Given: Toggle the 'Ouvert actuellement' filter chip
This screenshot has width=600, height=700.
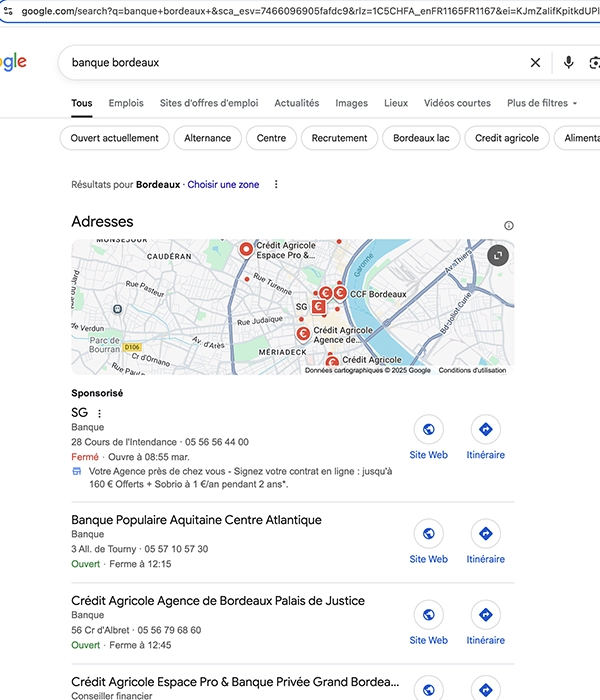Looking at the screenshot, I should click(115, 138).
